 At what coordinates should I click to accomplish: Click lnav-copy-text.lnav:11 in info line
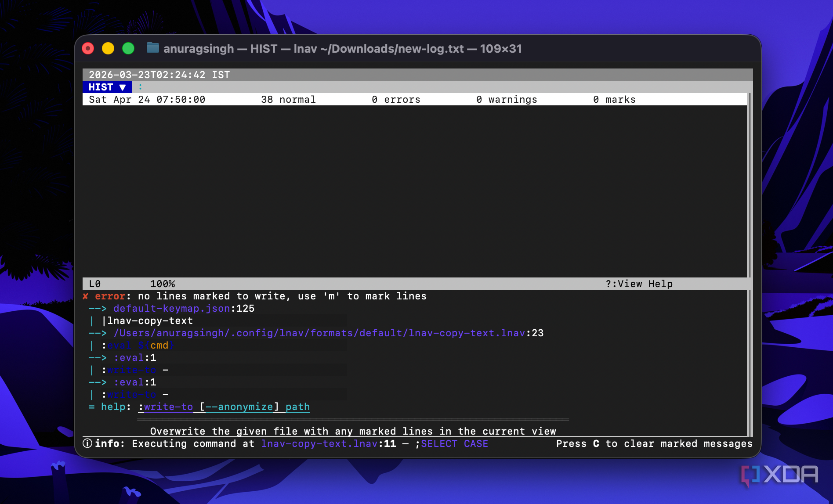328,444
